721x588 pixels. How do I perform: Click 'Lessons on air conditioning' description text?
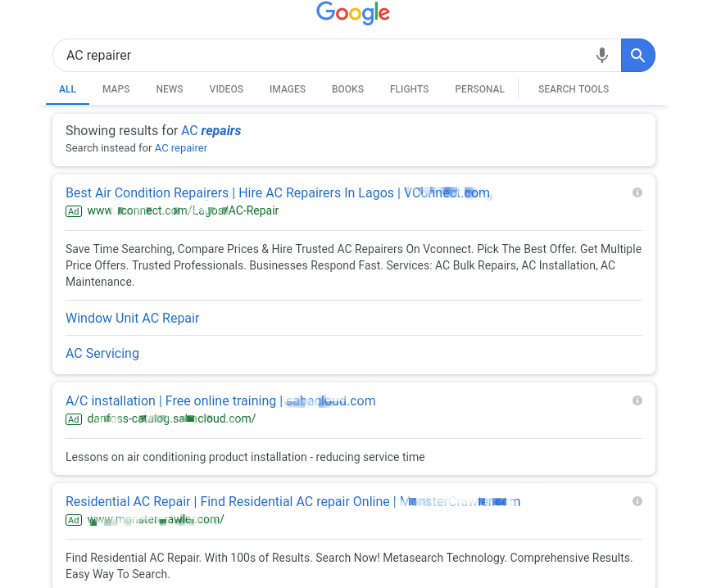[245, 457]
